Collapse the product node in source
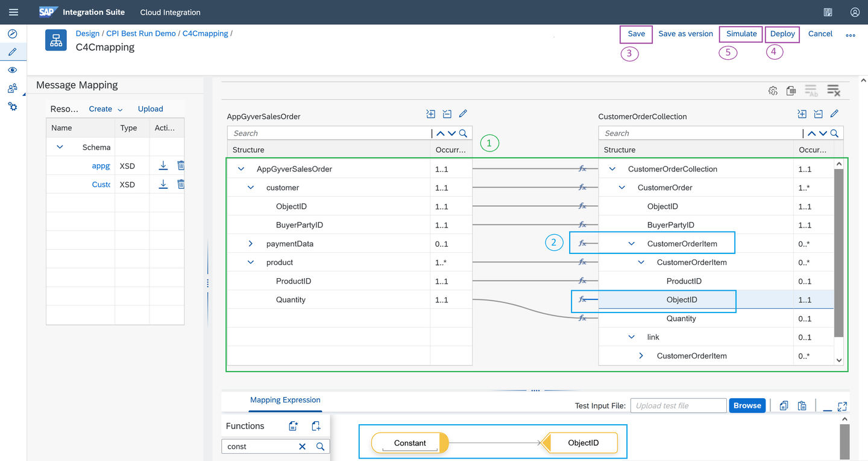 tap(251, 262)
